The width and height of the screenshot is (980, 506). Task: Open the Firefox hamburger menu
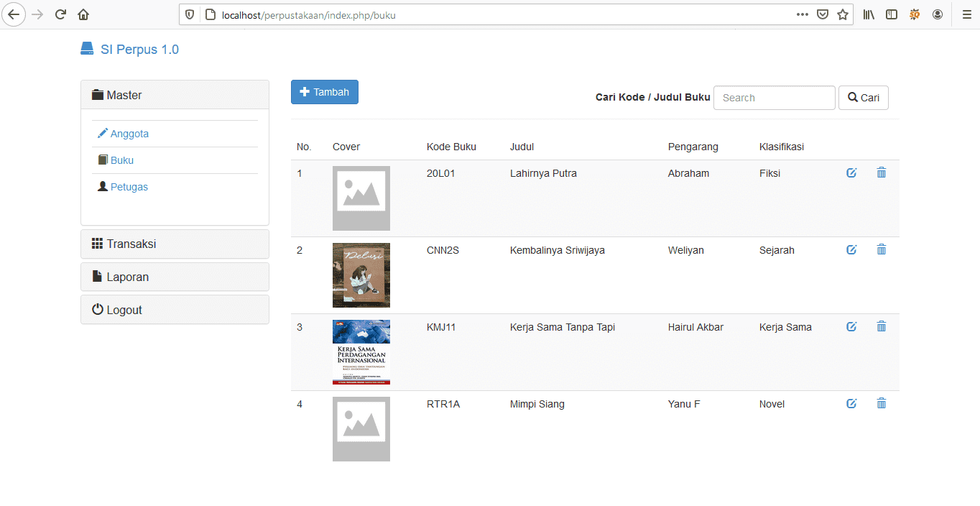tap(966, 14)
